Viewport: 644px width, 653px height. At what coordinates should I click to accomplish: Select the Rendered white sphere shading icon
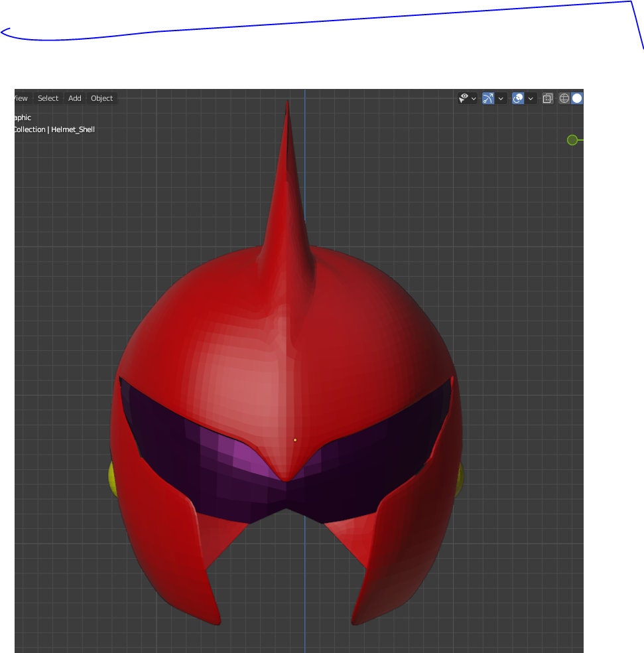576,98
